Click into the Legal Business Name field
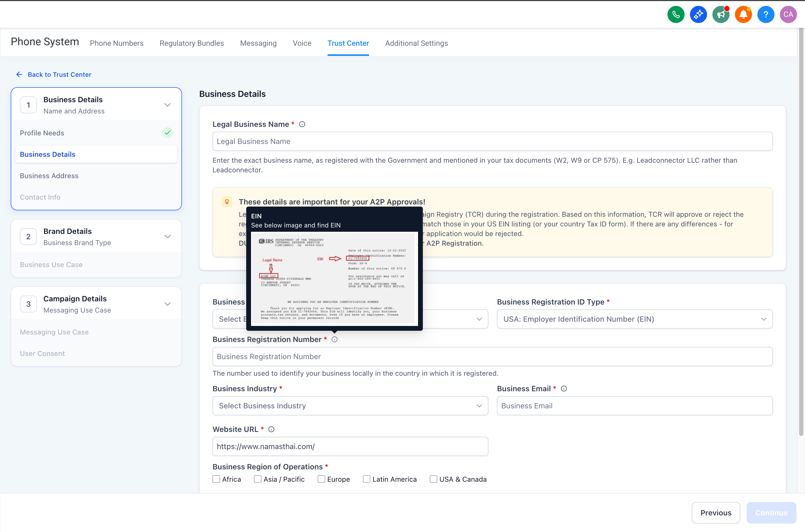The width and height of the screenshot is (805, 532). click(x=492, y=142)
